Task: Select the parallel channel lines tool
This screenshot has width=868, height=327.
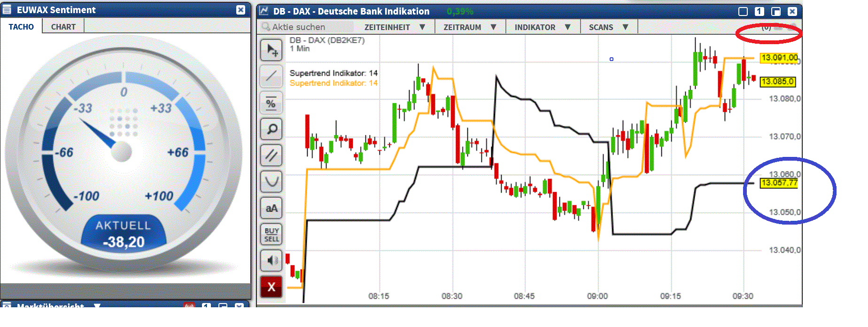Action: [x=271, y=155]
